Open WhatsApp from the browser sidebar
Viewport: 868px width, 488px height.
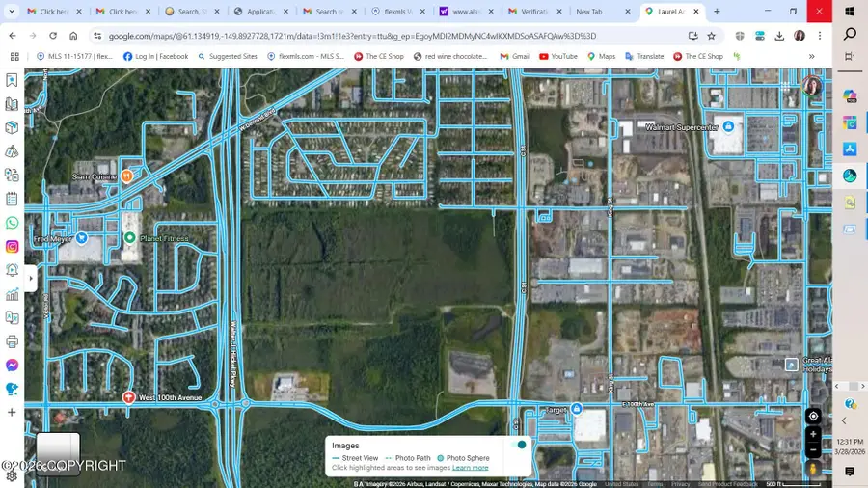(12, 223)
